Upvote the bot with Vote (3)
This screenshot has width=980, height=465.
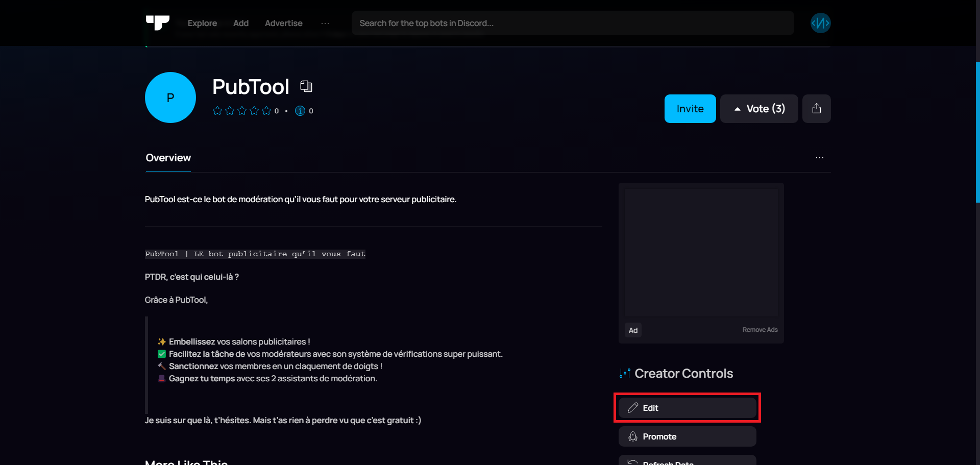pyautogui.click(x=758, y=109)
